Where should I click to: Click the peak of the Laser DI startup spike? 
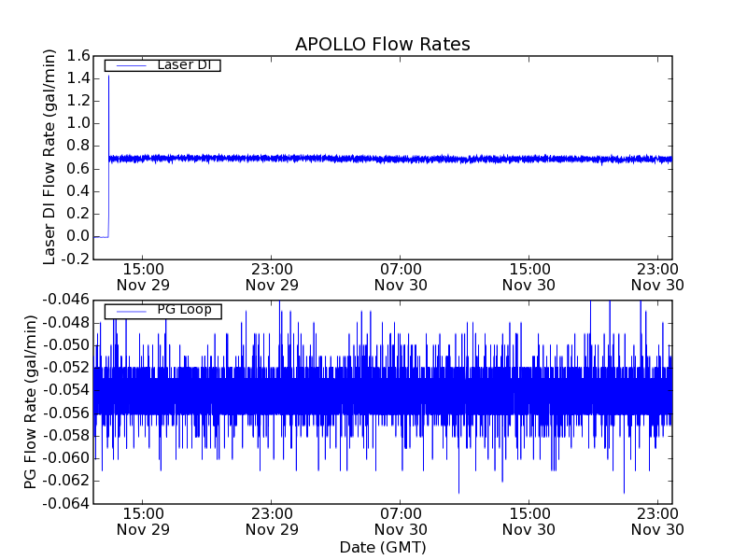coord(108,77)
